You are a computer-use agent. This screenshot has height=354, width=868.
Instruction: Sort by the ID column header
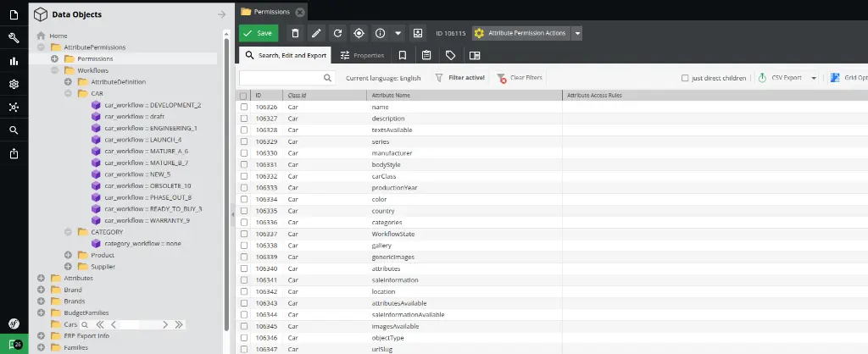tap(266, 96)
